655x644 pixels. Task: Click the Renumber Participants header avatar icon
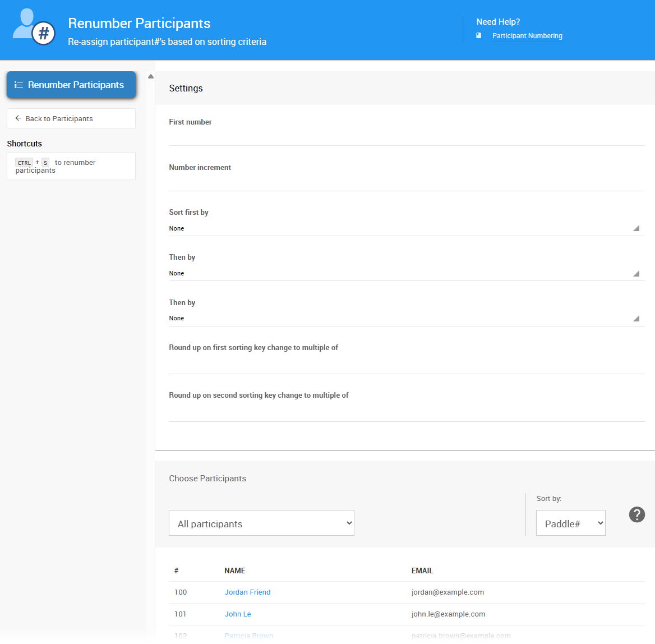34,26
